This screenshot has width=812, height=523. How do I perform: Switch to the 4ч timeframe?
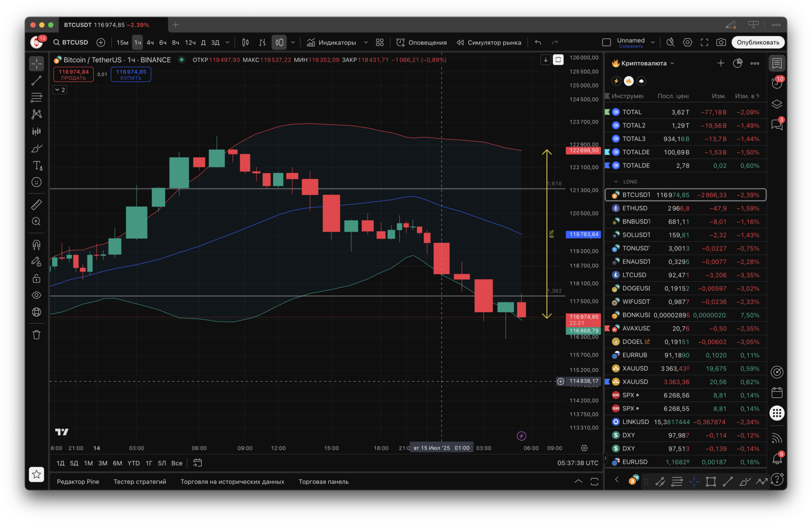tap(150, 43)
